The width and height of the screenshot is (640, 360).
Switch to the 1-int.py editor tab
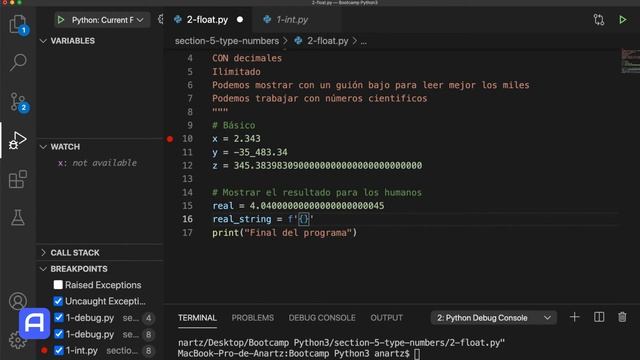pyautogui.click(x=292, y=20)
